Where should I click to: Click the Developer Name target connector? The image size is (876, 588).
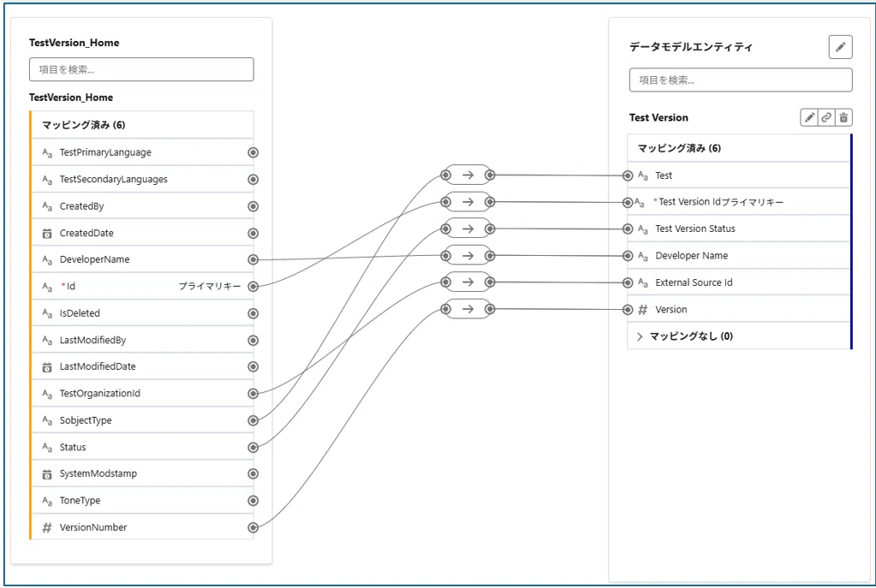pyautogui.click(x=628, y=256)
